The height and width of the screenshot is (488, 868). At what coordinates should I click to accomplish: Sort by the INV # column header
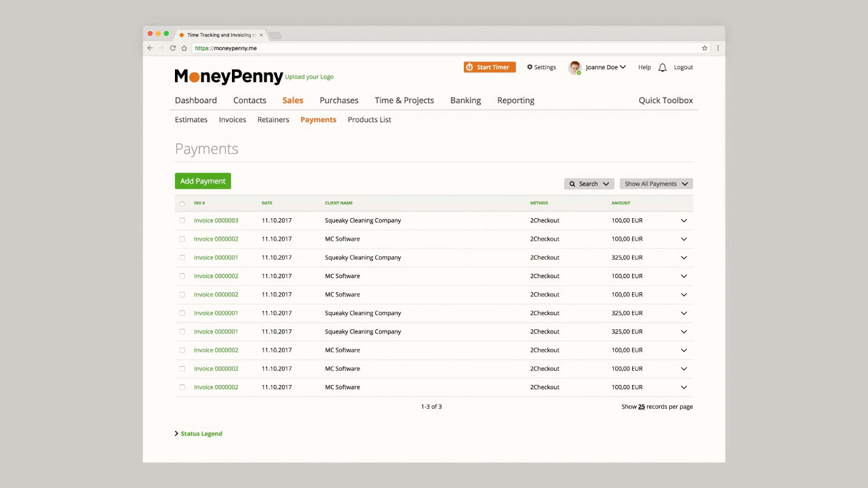tap(199, 203)
